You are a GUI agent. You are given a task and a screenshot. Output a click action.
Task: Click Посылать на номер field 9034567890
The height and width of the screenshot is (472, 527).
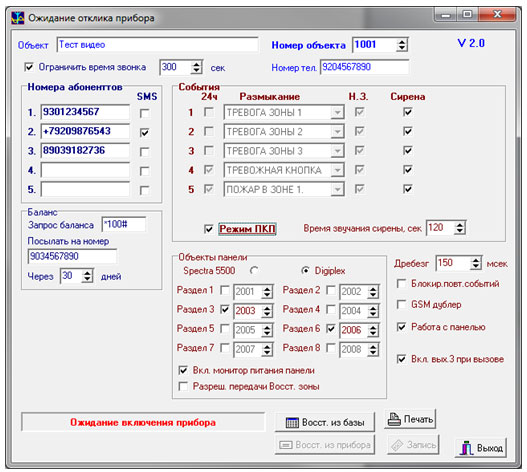pos(72,256)
